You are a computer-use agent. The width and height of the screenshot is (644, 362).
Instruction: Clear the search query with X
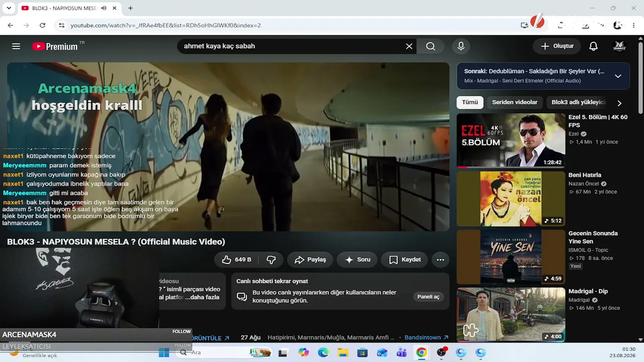[x=409, y=46]
